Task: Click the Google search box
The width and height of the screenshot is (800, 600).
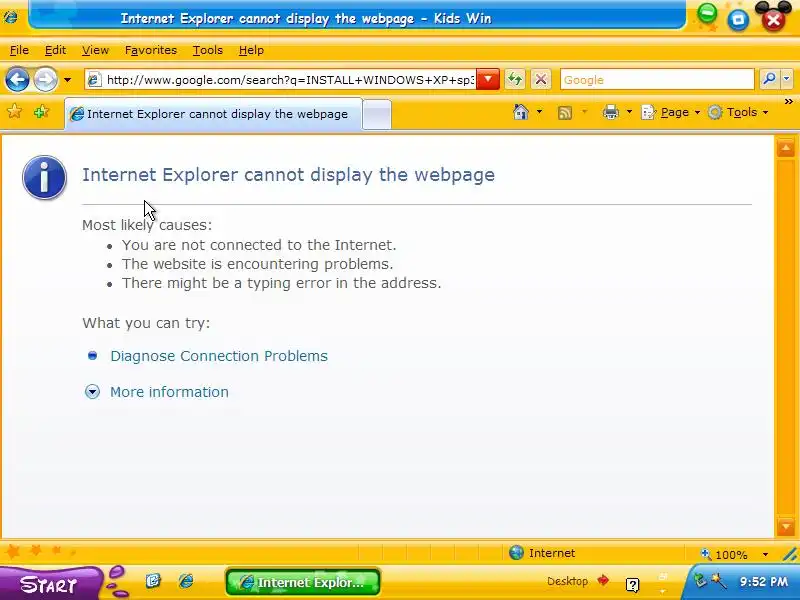Action: pos(657,80)
